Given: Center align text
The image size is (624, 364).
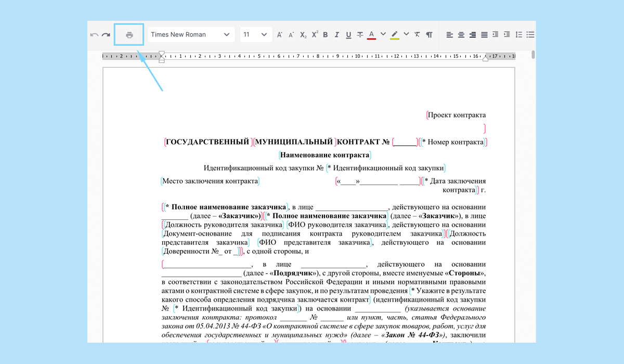Looking at the screenshot, I should (461, 35).
